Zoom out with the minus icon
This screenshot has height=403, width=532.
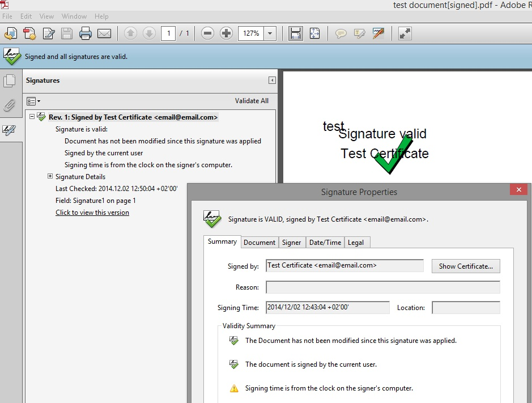207,33
